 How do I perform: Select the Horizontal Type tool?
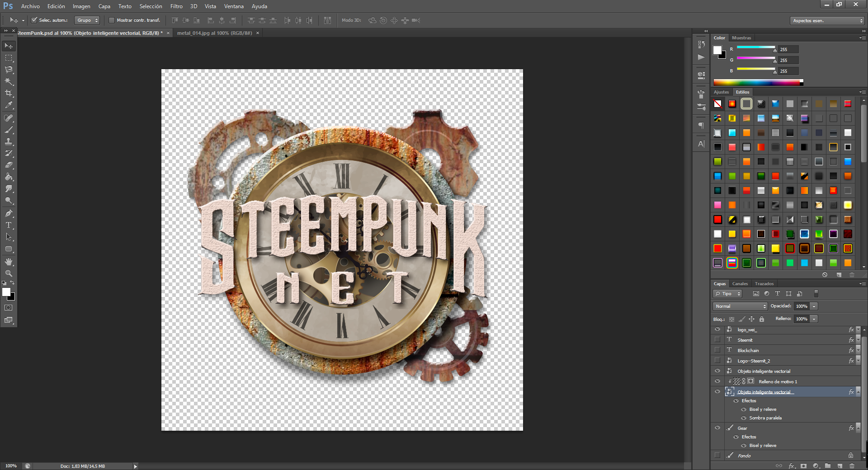9,225
